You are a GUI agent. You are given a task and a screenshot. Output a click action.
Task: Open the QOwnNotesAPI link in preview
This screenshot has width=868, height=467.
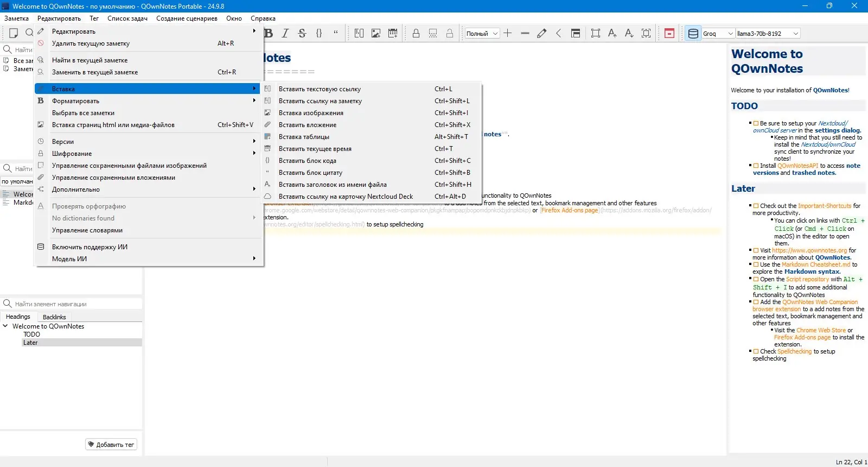(797, 166)
